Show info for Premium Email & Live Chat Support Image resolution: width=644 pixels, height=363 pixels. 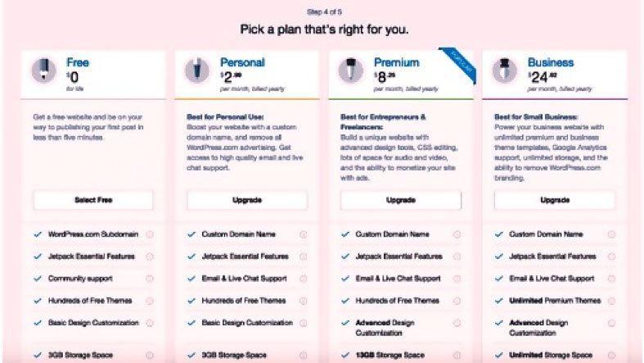457,279
